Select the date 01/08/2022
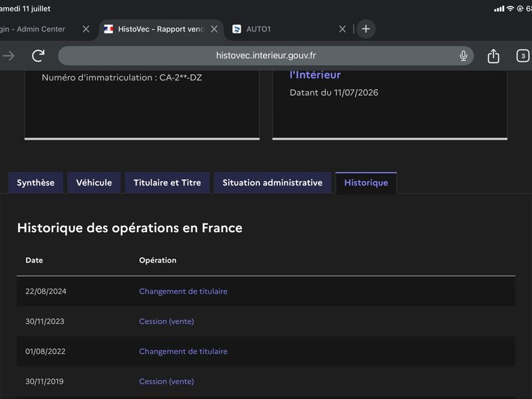Screen dimensions: 532x399 click(45, 352)
